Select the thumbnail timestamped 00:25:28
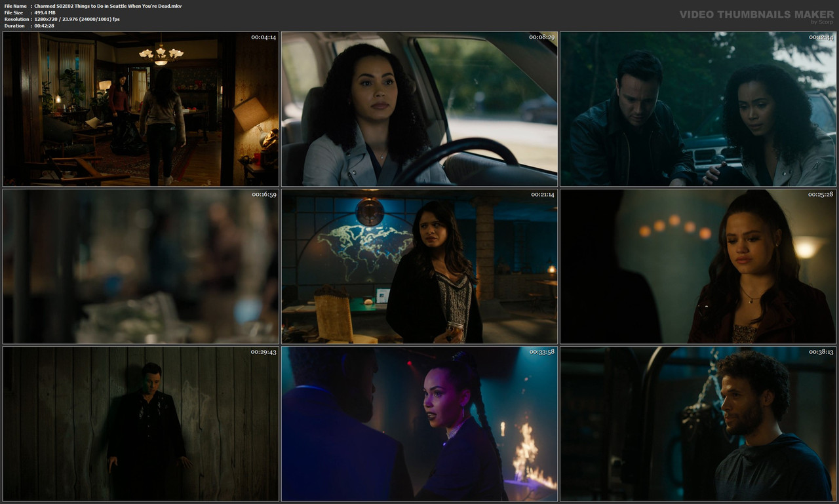 coord(698,267)
